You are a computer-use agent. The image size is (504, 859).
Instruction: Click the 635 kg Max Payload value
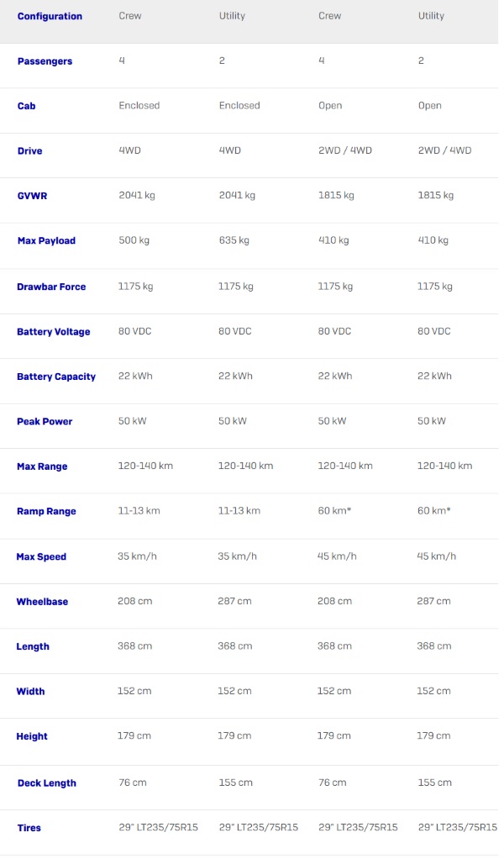(x=234, y=240)
